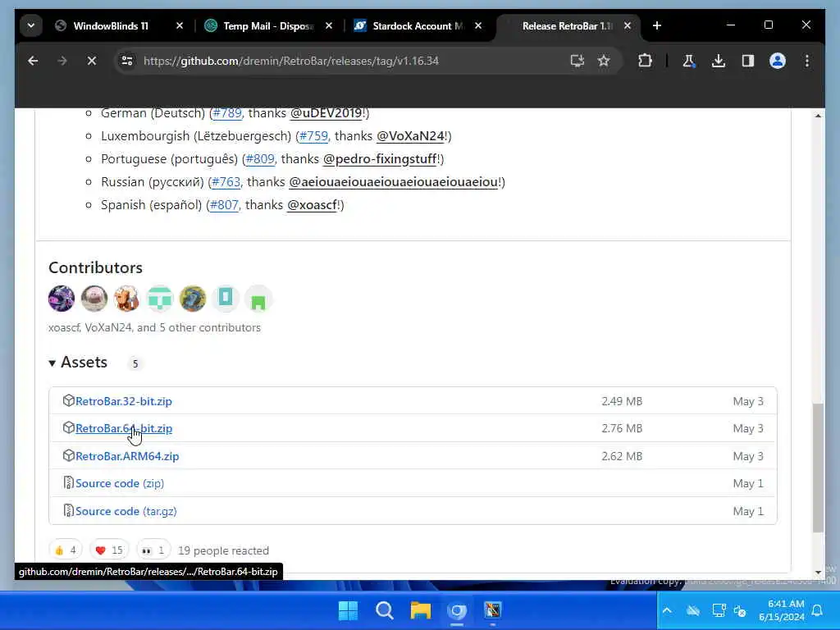Open pull request #809 link

[260, 159]
